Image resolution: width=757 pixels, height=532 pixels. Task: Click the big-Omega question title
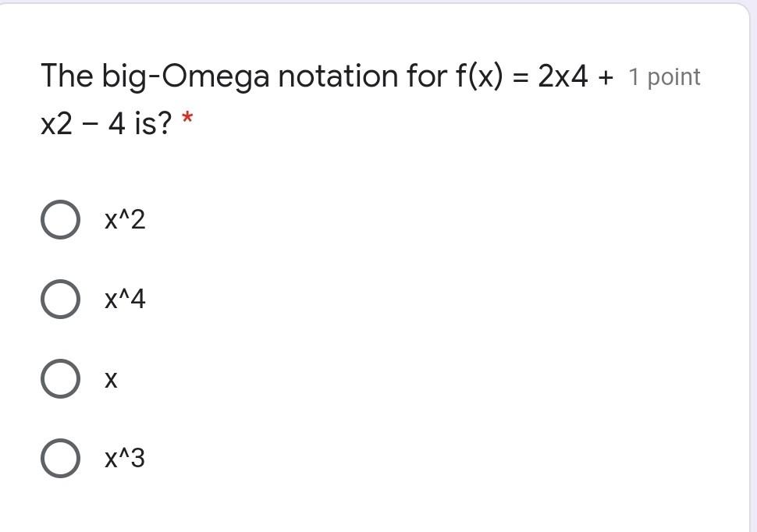tap(234, 76)
